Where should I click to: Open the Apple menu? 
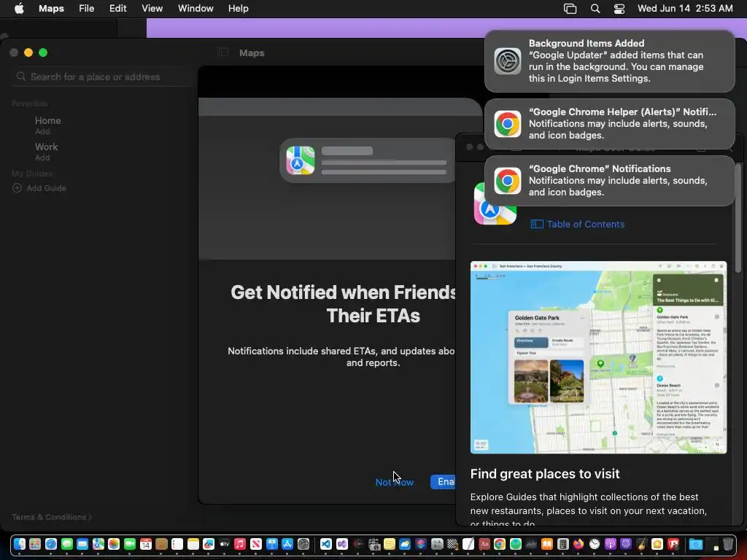click(x=19, y=9)
